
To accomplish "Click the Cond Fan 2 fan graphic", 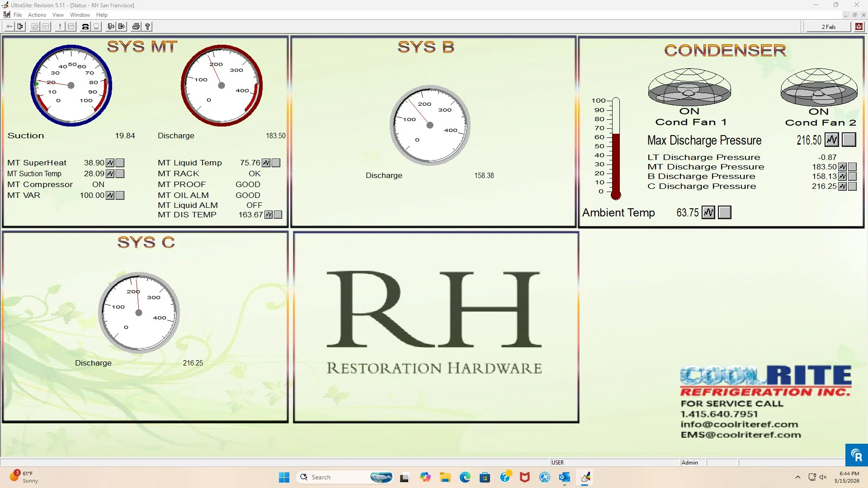I will 819,87.
